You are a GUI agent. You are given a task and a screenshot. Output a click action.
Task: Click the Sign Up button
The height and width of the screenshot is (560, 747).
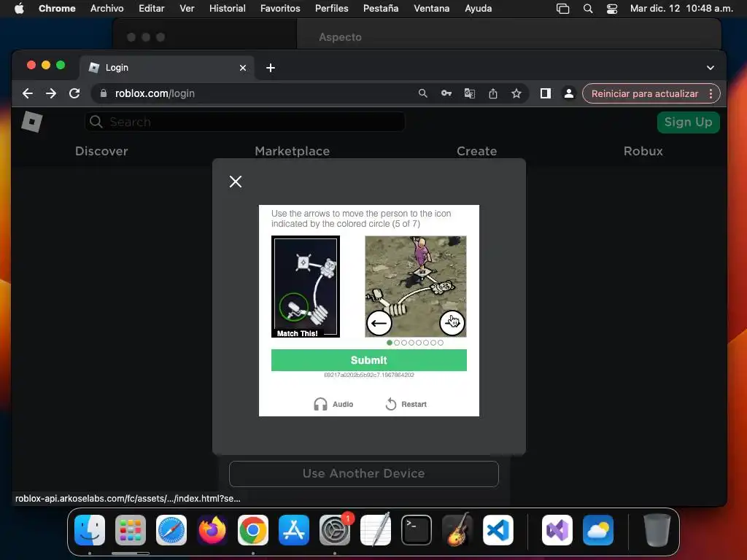tap(689, 122)
